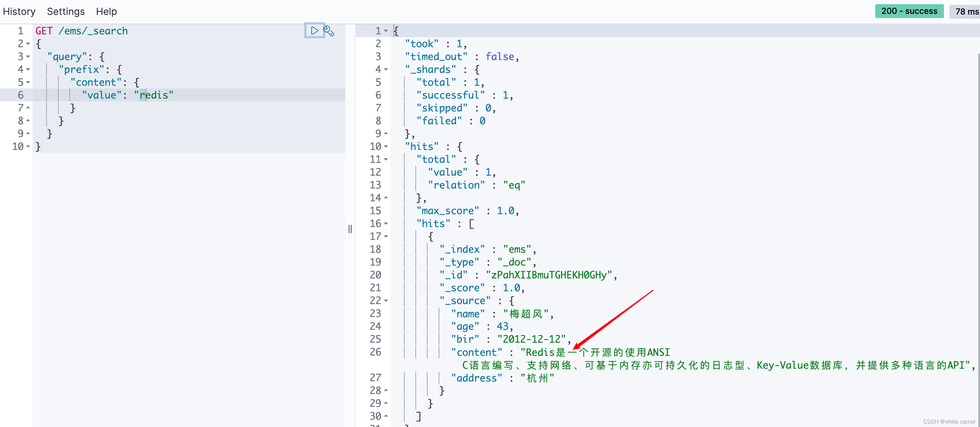Click the "timed_out" key in response
The height and width of the screenshot is (427, 980).
[x=436, y=57]
